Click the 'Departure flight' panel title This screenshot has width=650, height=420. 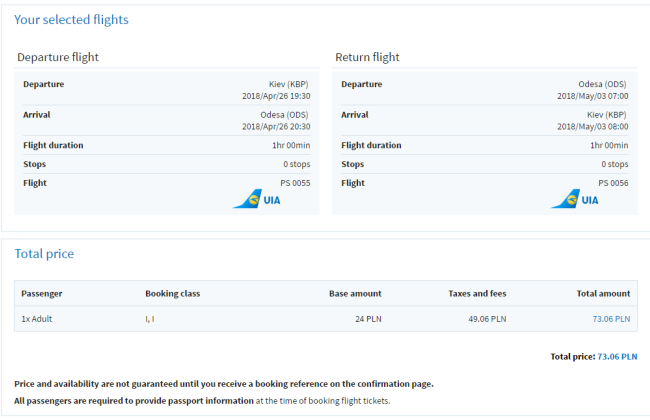pos(58,57)
